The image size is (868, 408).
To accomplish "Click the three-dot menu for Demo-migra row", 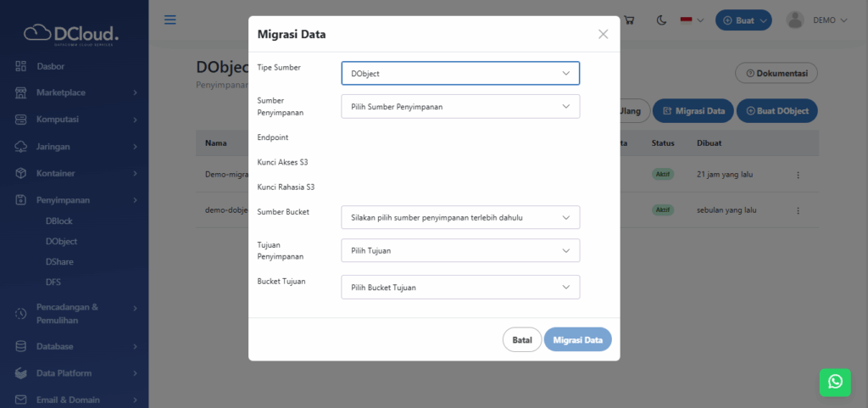I will click(798, 175).
